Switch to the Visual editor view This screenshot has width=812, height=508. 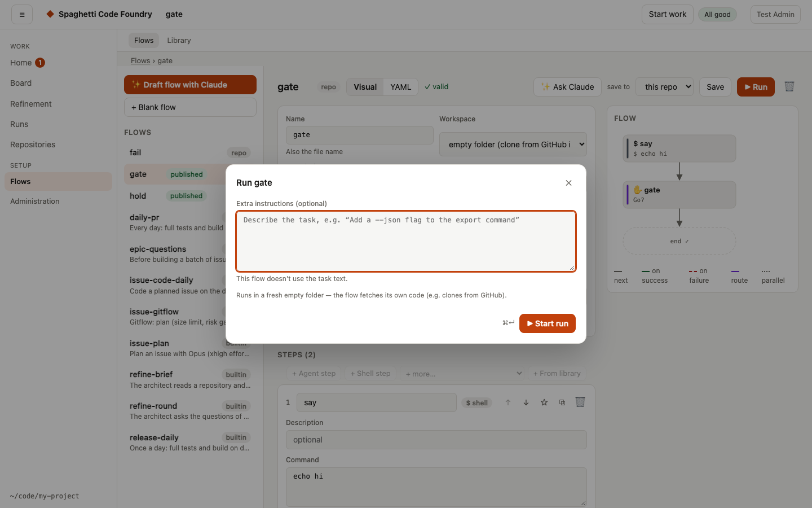[x=365, y=87]
